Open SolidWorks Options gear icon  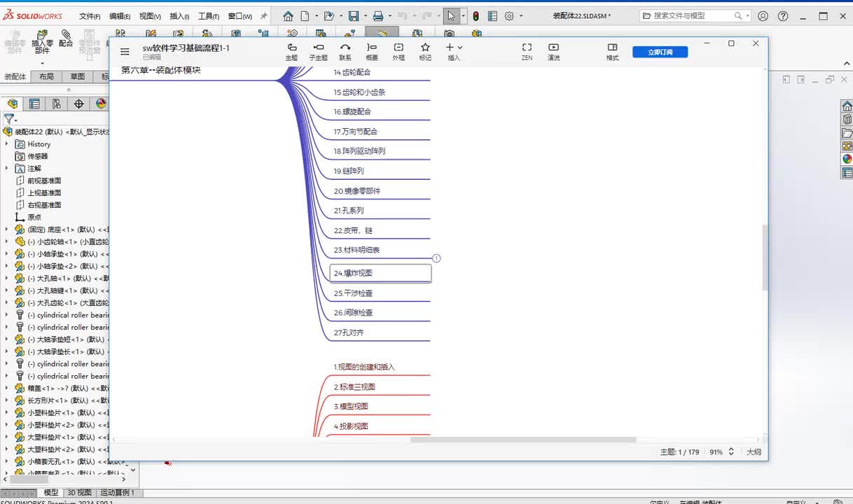509,16
